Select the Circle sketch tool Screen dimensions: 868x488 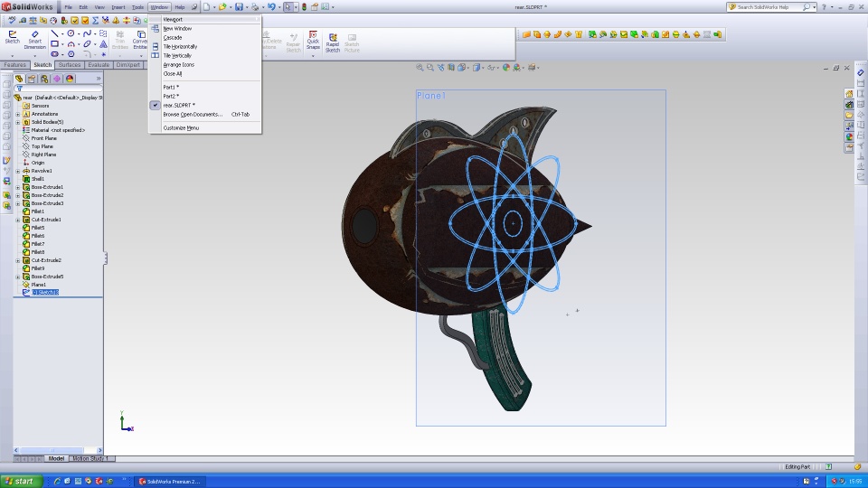(x=71, y=33)
